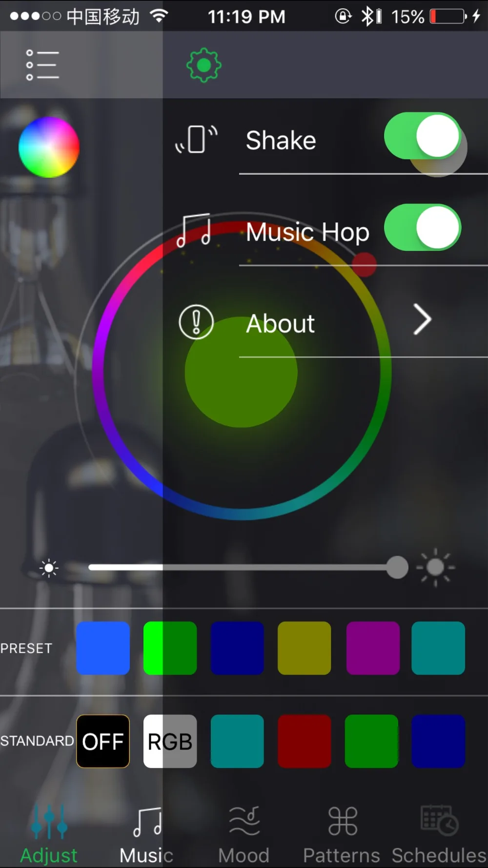Tap the dim brightness sun icon

point(49,568)
